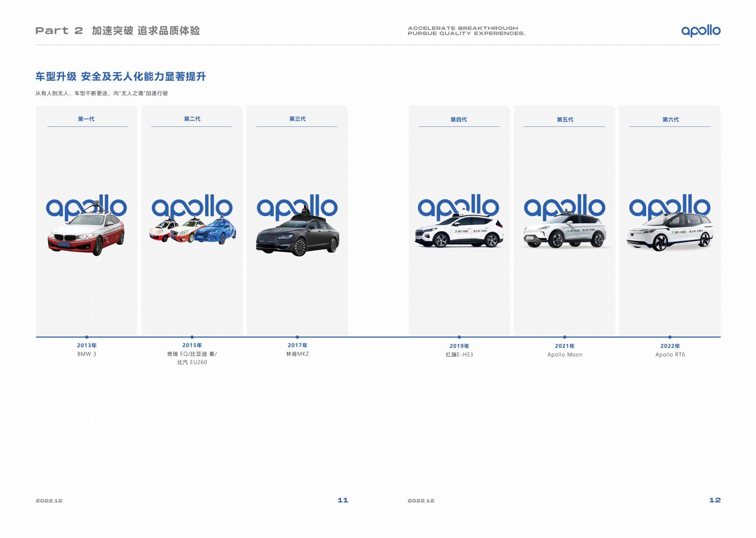Click the 2019年 timeline dot
This screenshot has height=538, width=756.
click(459, 337)
